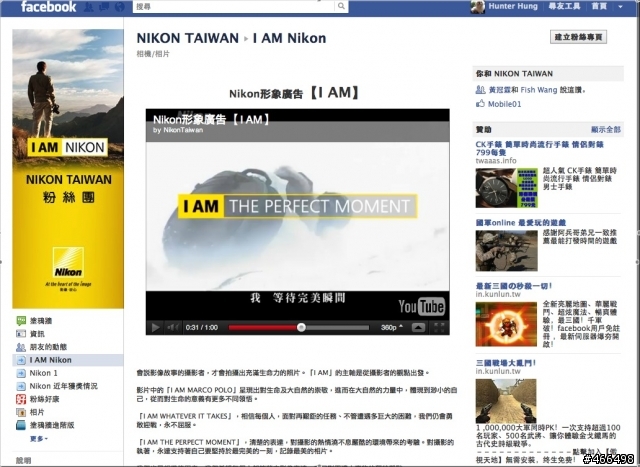Open the 國軍online ad title

click(521, 223)
